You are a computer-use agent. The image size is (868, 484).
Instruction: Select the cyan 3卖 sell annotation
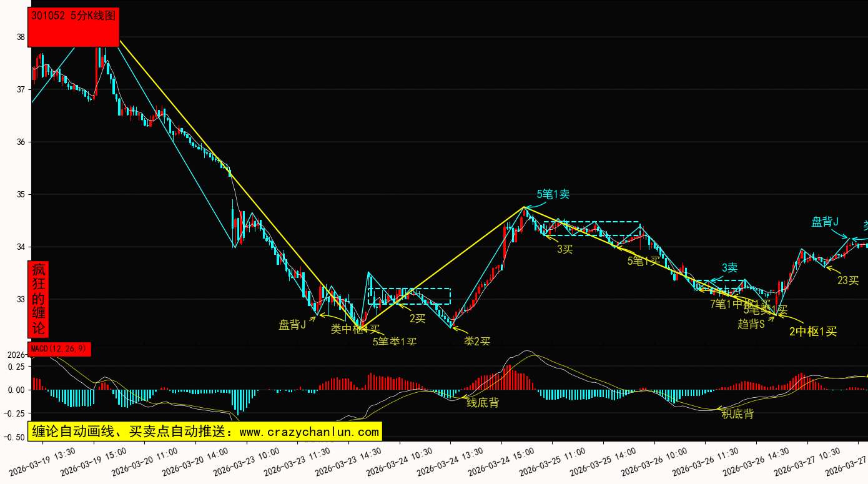[729, 268]
